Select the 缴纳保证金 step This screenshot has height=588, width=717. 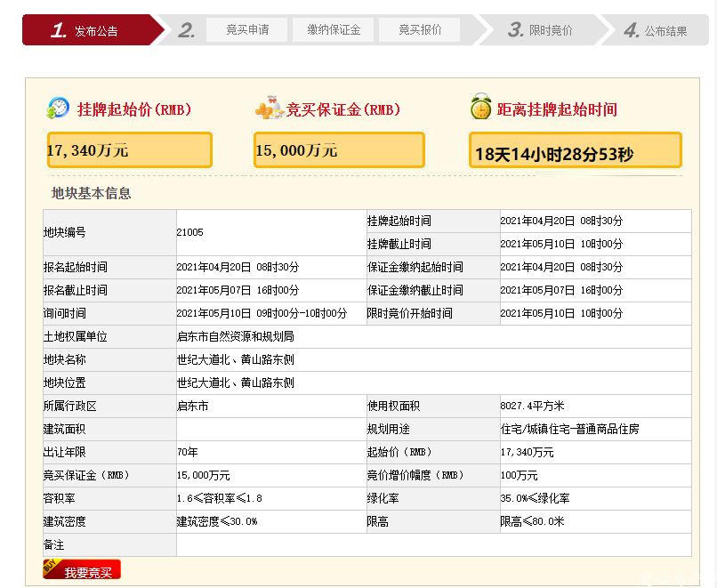[334, 29]
